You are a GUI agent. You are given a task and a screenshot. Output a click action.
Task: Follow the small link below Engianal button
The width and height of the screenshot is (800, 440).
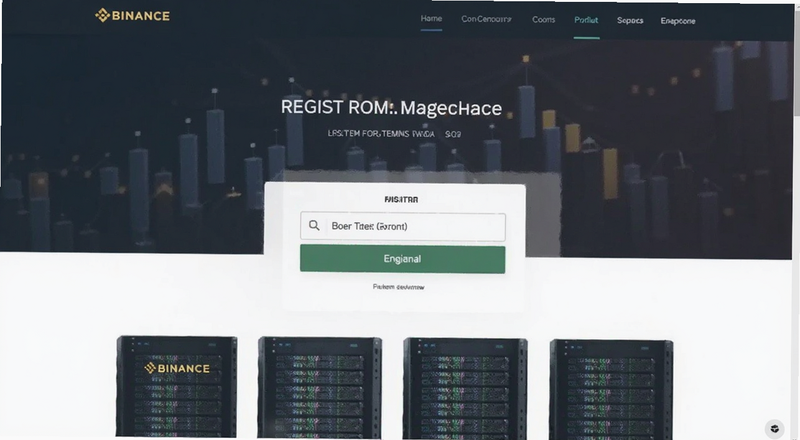[x=398, y=287]
